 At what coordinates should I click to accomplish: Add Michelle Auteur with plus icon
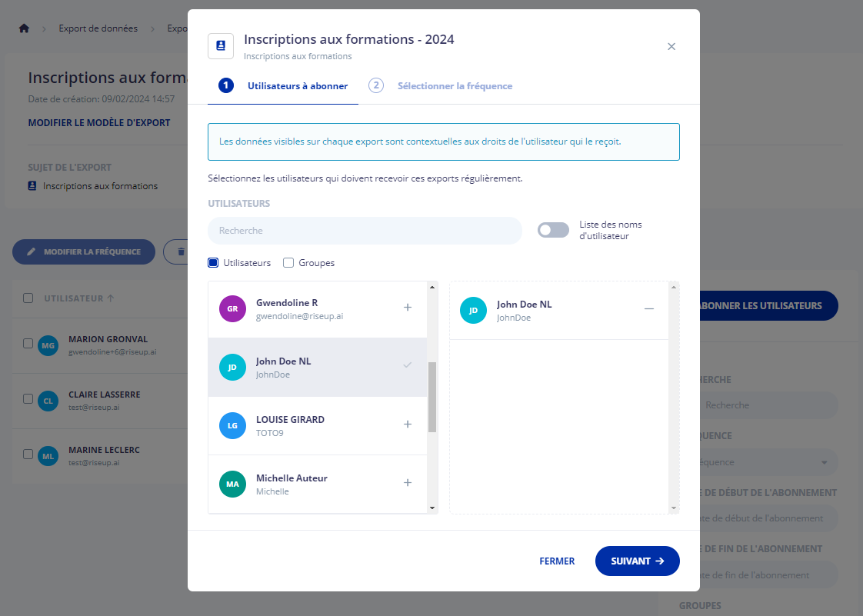(408, 483)
